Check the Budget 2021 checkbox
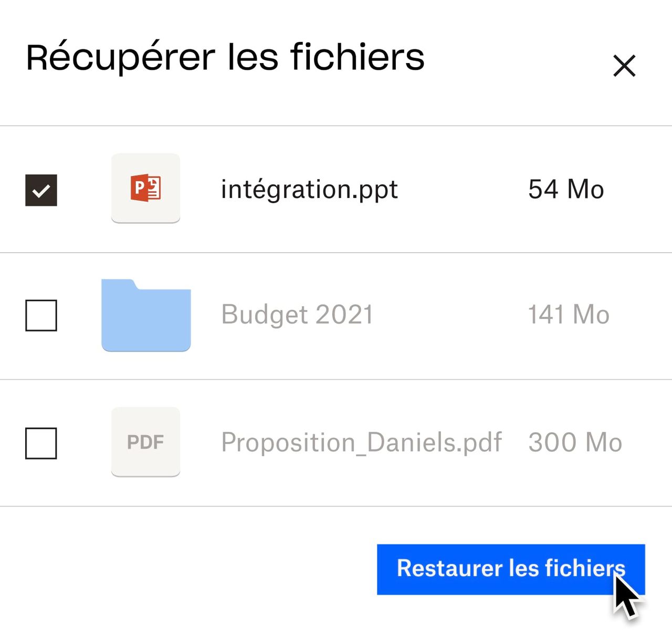672x634 pixels. [41, 316]
